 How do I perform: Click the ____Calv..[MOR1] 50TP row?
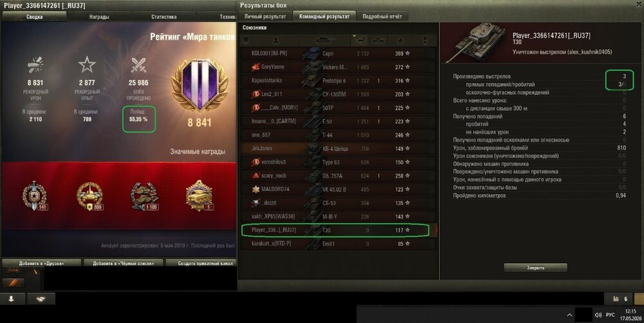click(339, 108)
